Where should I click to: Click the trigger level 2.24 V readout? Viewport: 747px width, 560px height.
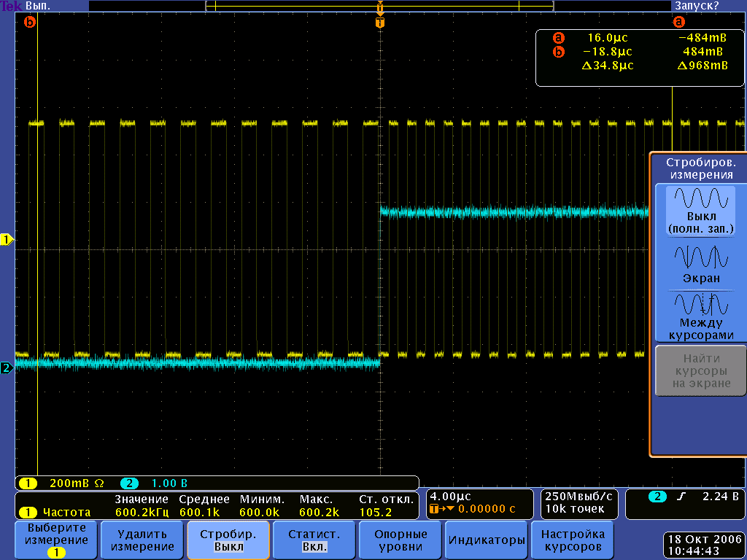tap(719, 497)
